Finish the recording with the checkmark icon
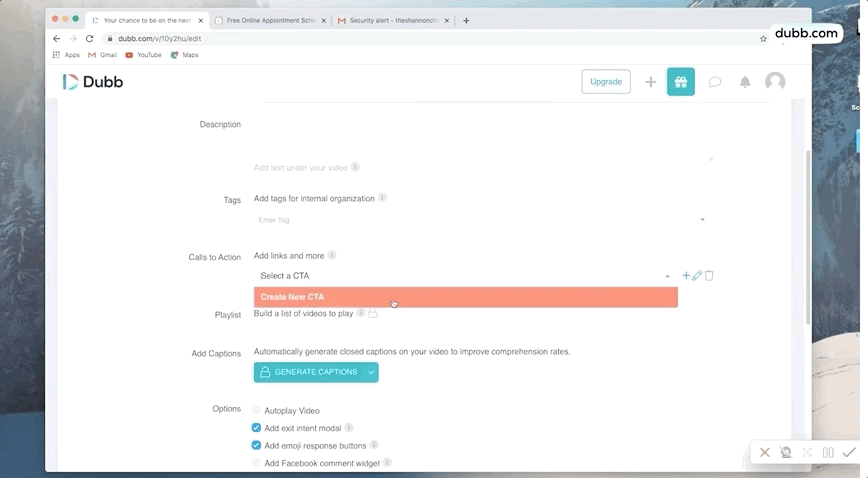The image size is (868, 478). coord(849,453)
